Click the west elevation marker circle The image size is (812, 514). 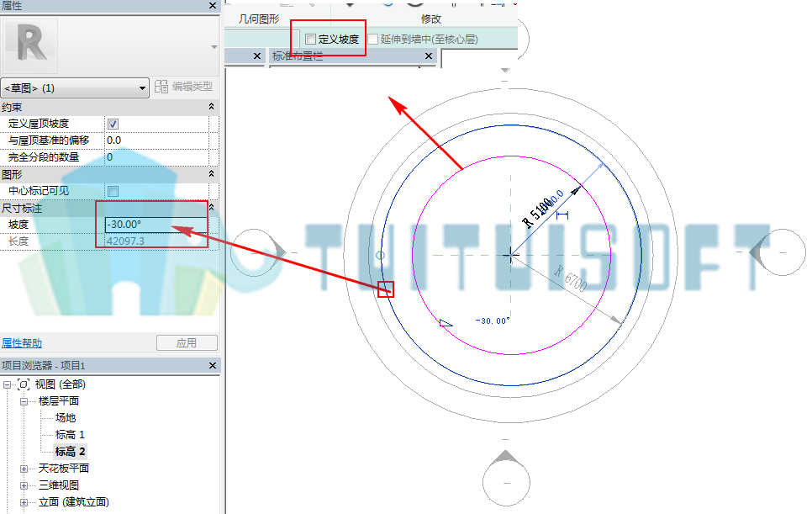point(253,253)
